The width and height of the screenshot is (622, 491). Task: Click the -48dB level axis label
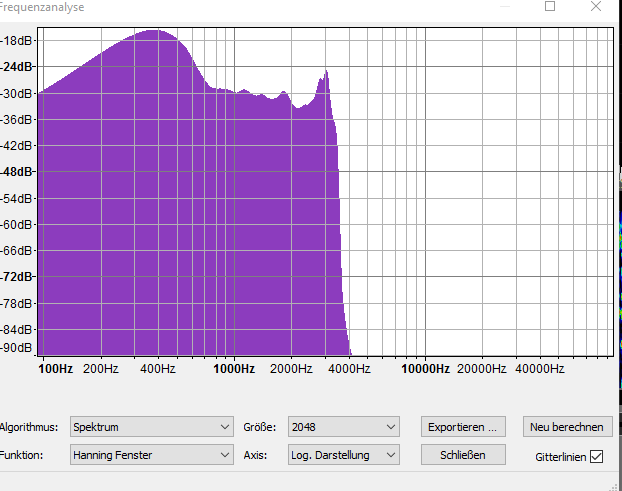(17, 172)
